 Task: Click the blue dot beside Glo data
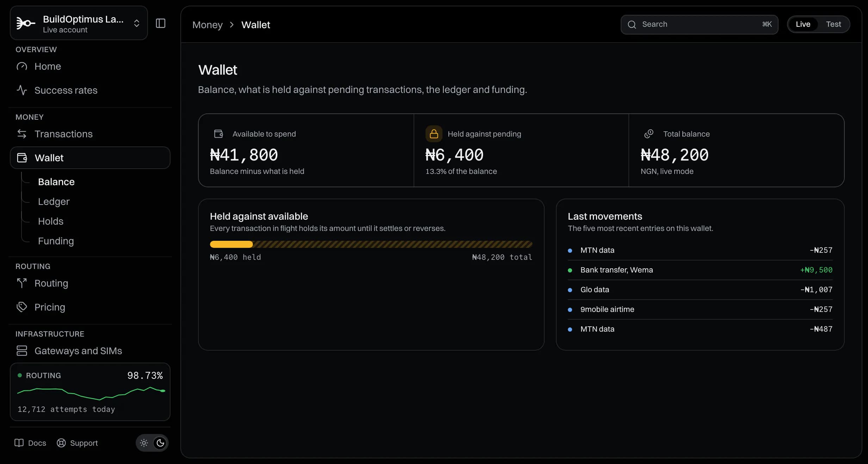coord(570,290)
